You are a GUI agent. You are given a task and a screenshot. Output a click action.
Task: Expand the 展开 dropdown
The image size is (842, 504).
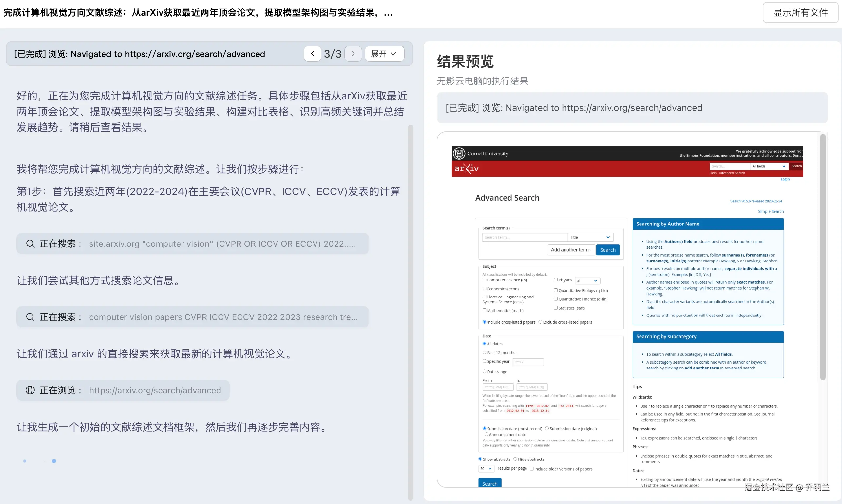(384, 54)
